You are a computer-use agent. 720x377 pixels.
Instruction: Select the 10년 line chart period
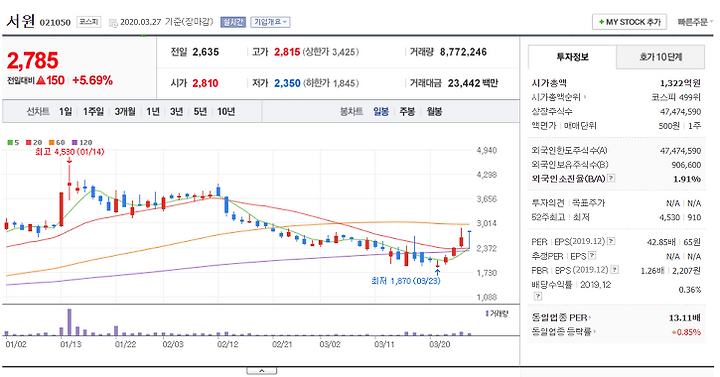226,112
